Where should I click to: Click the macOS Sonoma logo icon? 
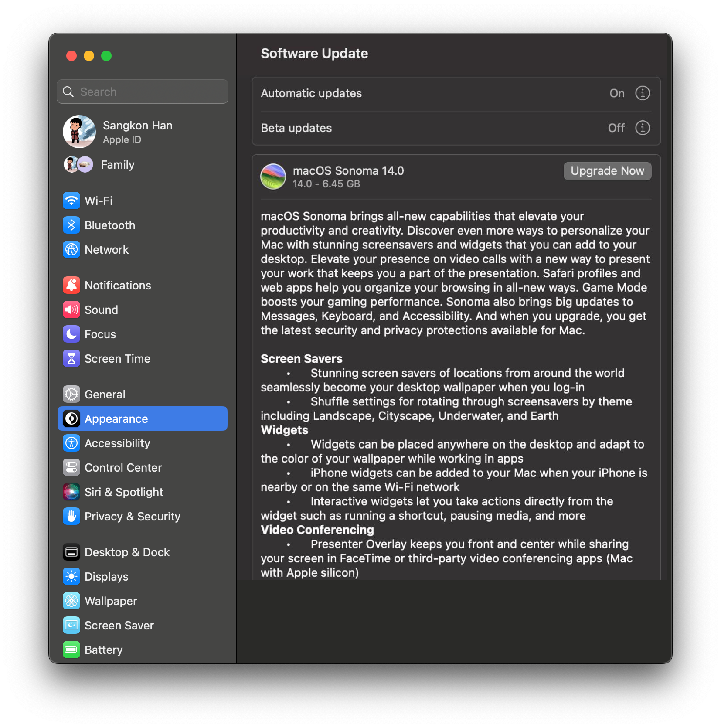[x=273, y=176]
